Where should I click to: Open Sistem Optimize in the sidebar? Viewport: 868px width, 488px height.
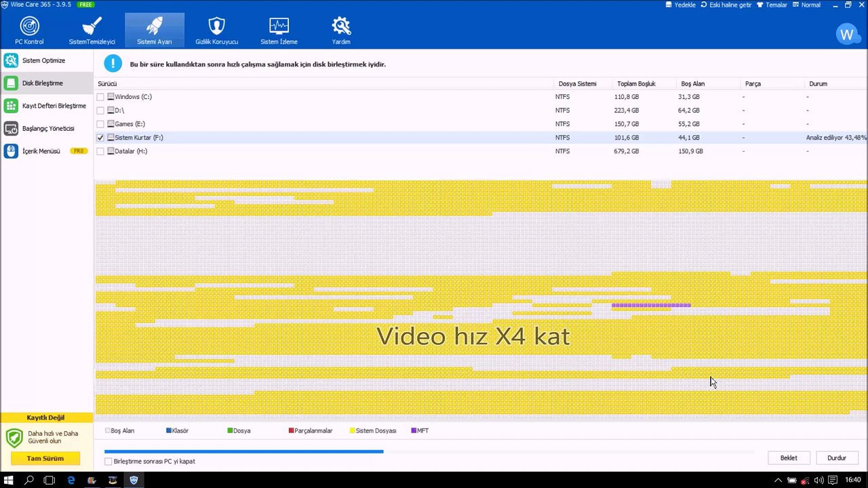[46, 60]
